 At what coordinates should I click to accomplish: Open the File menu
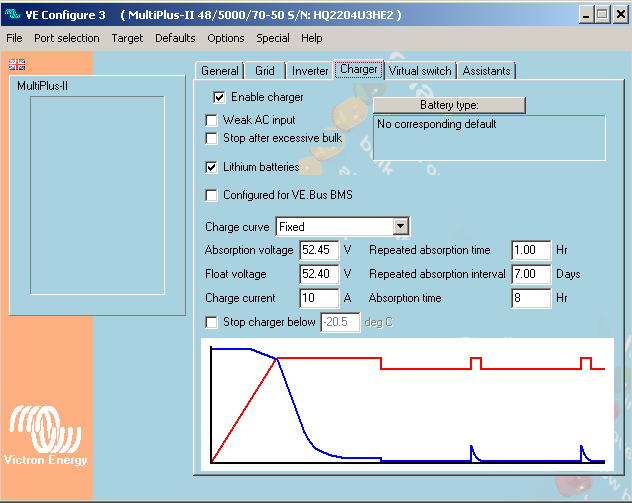click(14, 38)
